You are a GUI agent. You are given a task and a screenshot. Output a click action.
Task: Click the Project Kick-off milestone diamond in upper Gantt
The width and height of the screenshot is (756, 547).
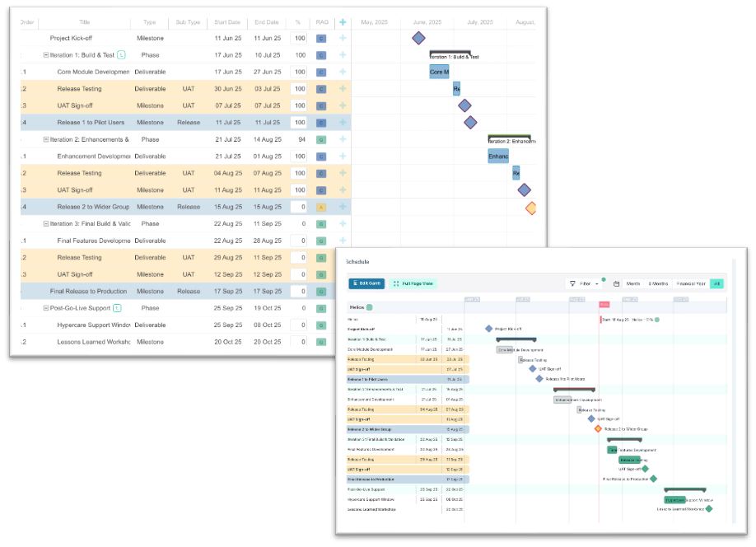418,38
